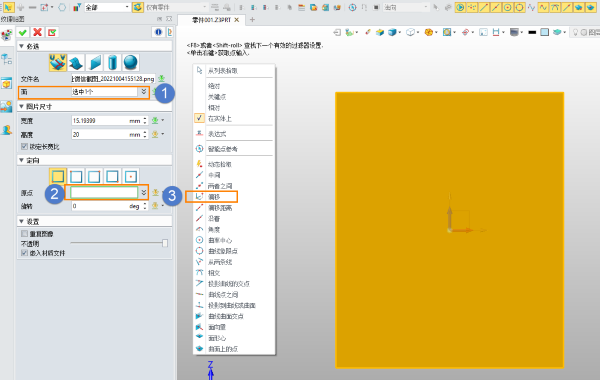Select the planar mapping icon

click(x=95, y=62)
